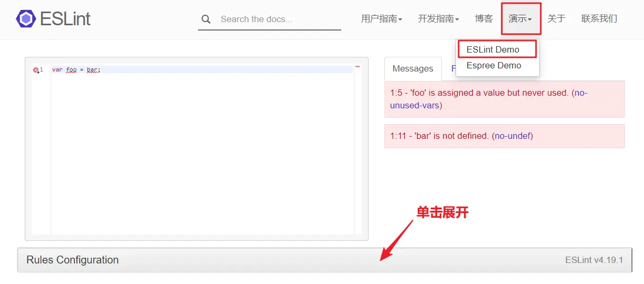Click the 'foo' is assigned message
Screen dimensions: 644x284
point(504,99)
